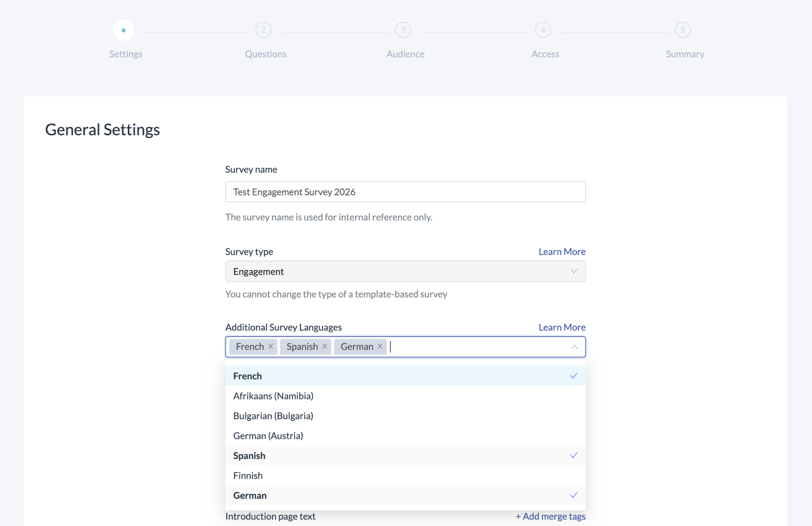Deselect French in the language list
Screen dimensions: 812x526
[x=405, y=376]
